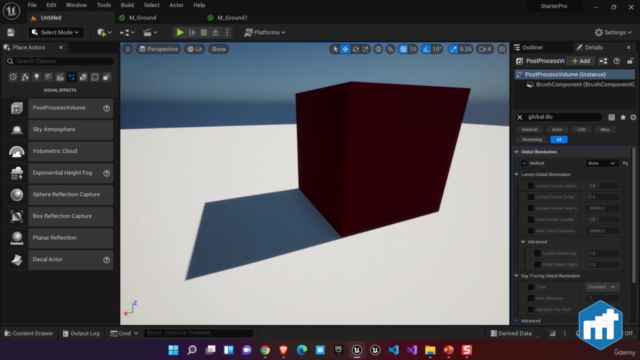
Task: Open help for Decal Actor
Action: (x=107, y=260)
